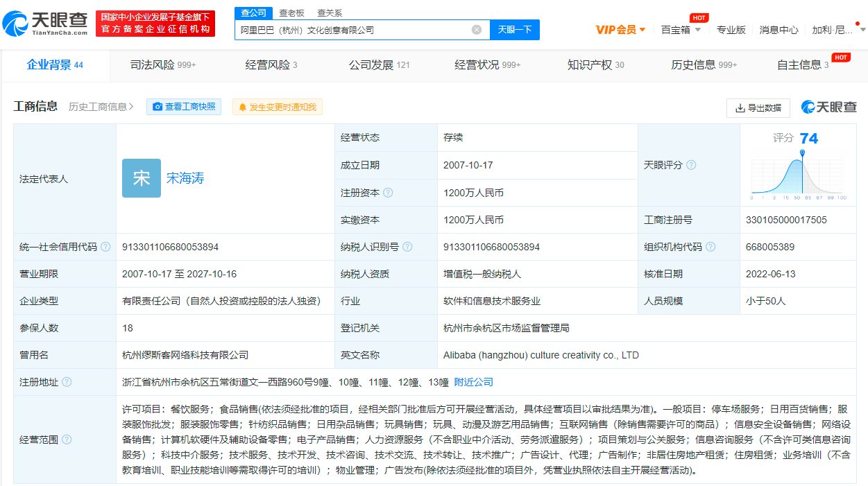The width and height of the screenshot is (868, 486).
Task: Click the help icon next to 注册资本
Action: tap(388, 193)
